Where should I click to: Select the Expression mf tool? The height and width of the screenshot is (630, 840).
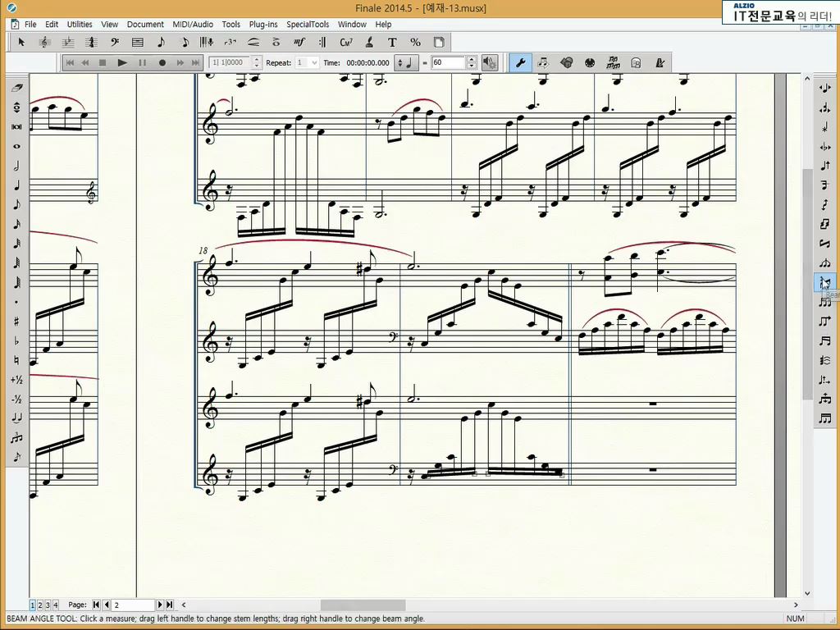pos(299,43)
